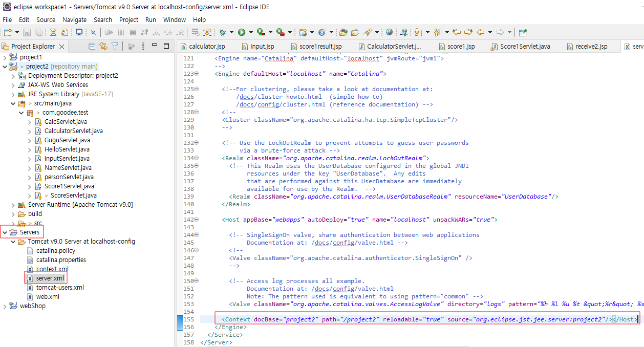644x347 pixels.
Task: Click the Save toolbar icon
Action: coord(27,32)
